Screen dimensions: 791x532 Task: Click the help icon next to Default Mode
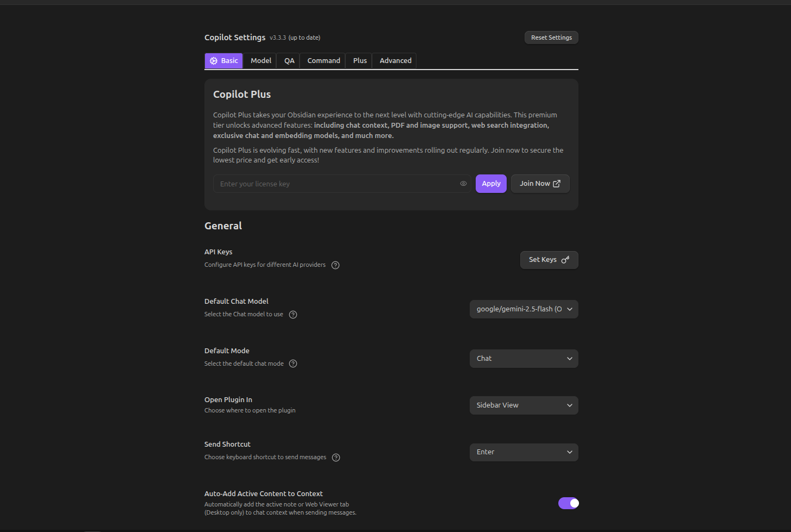(x=293, y=364)
